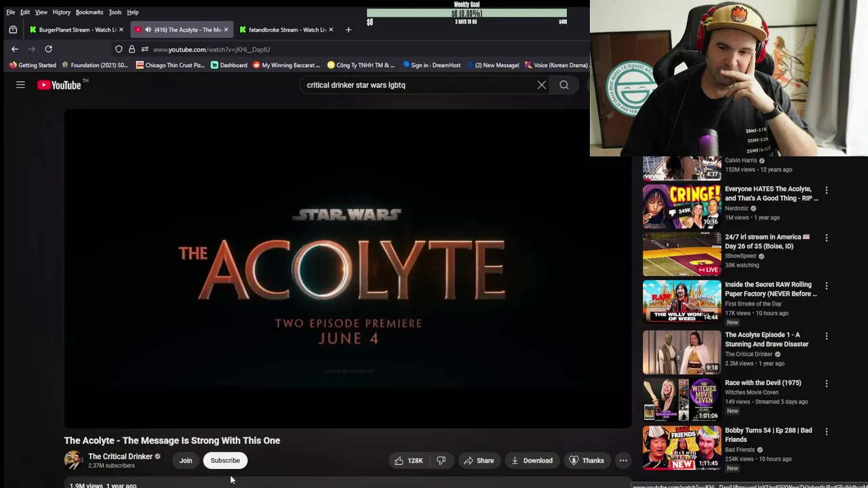Open options for Acolyte Episode 1 video
868x488 pixels.
pos(826,335)
